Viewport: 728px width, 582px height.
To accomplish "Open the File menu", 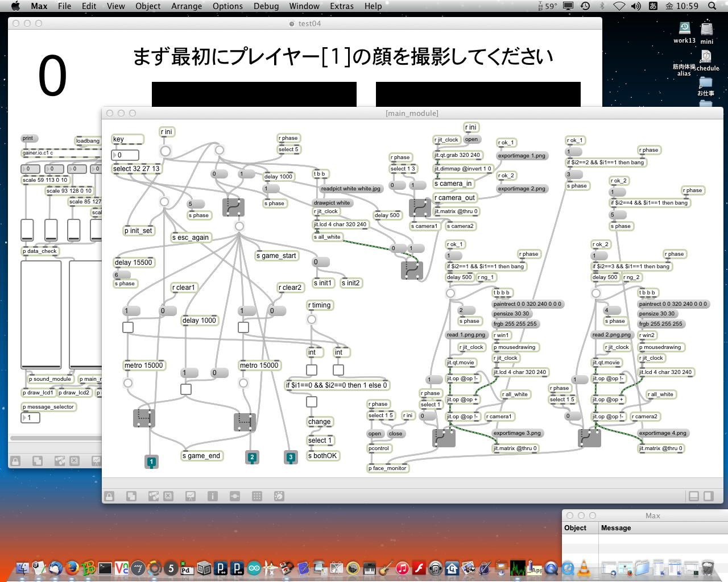I will 64,6.
